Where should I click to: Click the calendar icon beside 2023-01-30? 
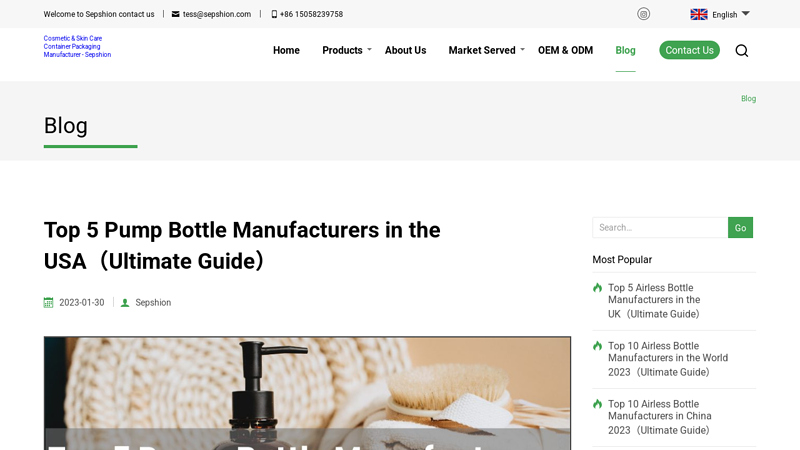click(x=48, y=303)
